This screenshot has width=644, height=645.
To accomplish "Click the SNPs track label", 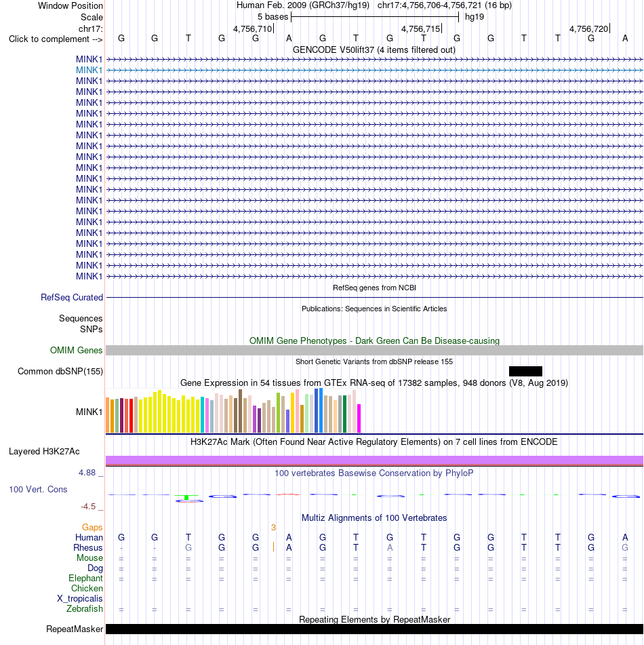I will pos(92,329).
